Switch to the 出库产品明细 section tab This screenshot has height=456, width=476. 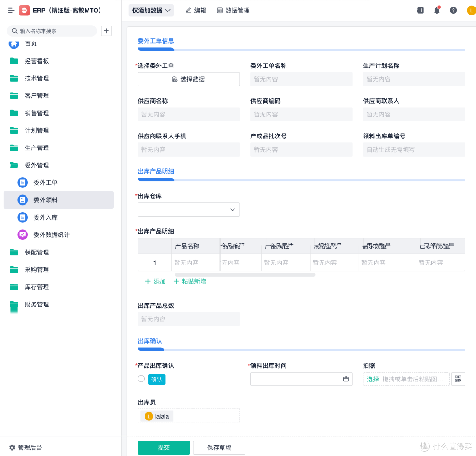tap(156, 172)
